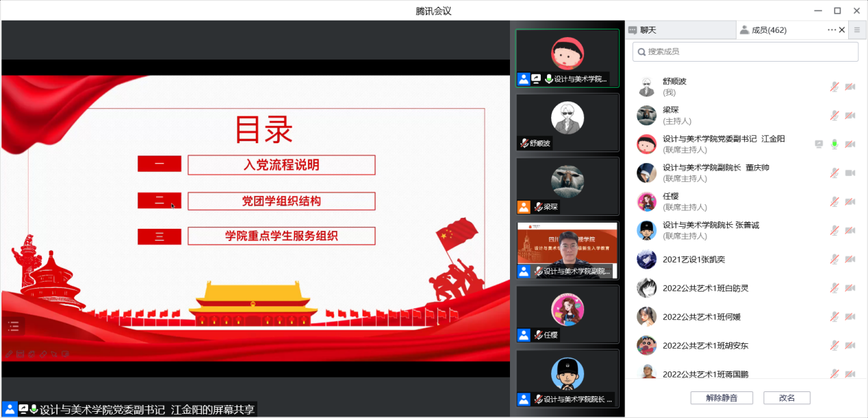Toggle your microphone in the 舒顺波 (我) row
The image size is (868, 418).
coord(834,86)
